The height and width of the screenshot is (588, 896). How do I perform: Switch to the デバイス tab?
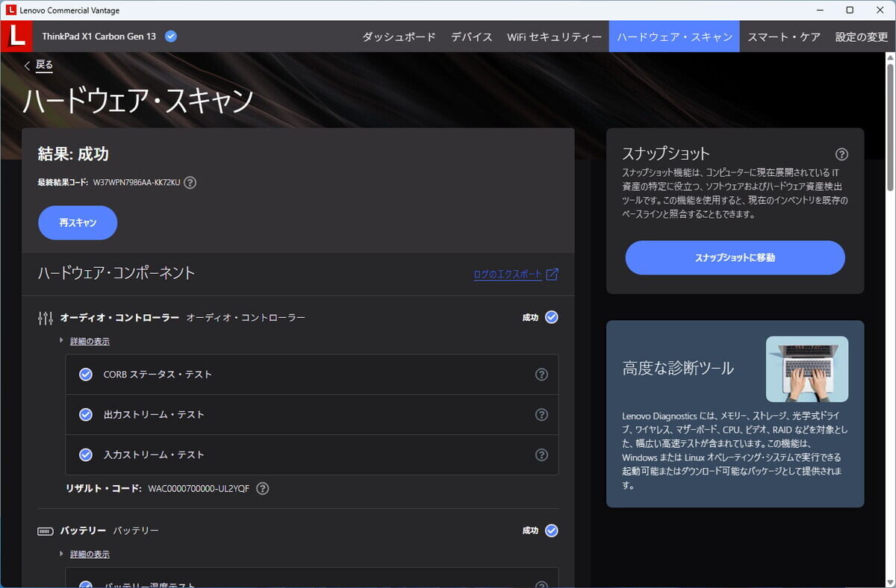(x=472, y=37)
